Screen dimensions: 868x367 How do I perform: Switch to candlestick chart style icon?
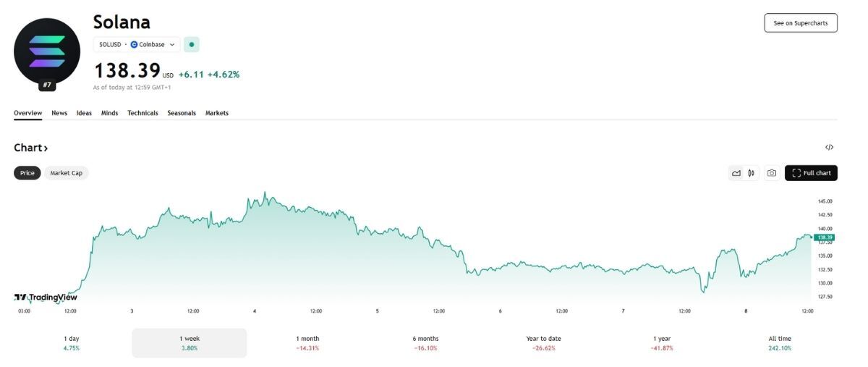[x=752, y=173]
